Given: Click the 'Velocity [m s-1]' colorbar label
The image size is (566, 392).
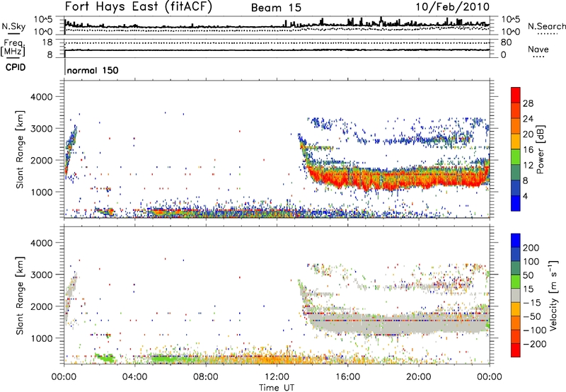Looking at the screenshot, I should pyautogui.click(x=553, y=295).
